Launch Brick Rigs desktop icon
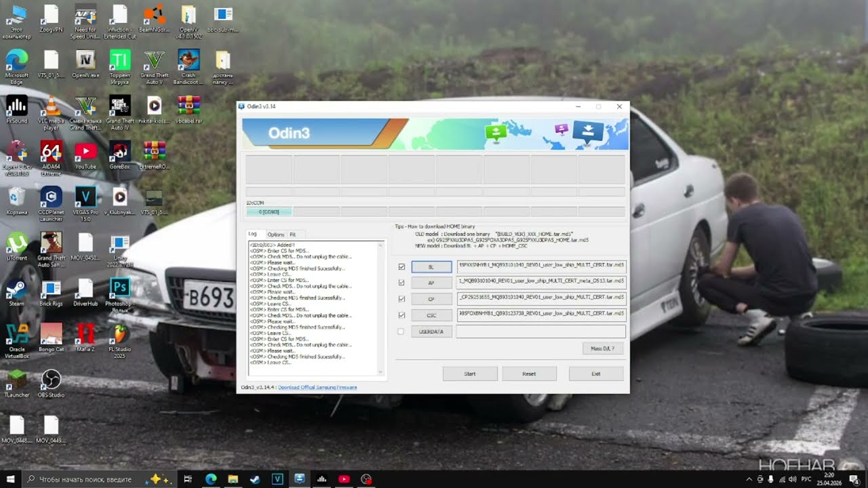The image size is (868, 488). [51, 292]
